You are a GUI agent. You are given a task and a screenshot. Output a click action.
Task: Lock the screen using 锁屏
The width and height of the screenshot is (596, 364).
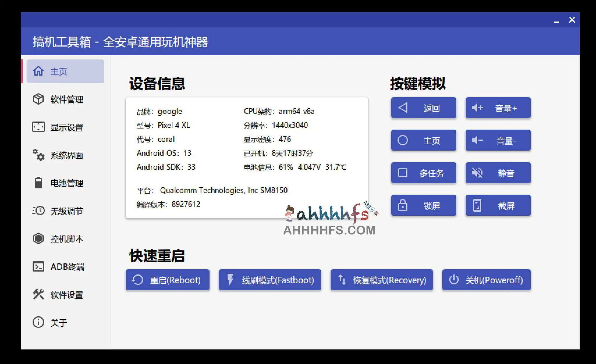423,205
